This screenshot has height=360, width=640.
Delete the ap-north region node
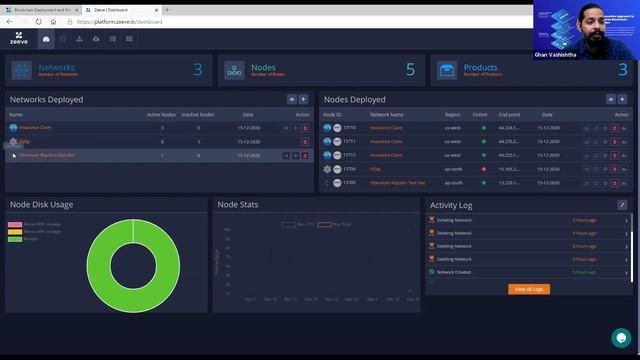click(x=614, y=169)
